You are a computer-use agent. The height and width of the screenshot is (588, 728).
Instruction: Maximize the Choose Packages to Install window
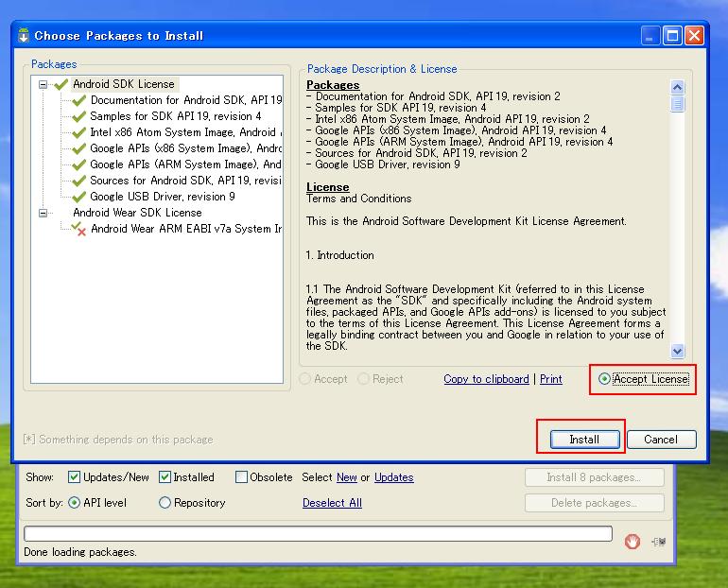click(x=672, y=36)
